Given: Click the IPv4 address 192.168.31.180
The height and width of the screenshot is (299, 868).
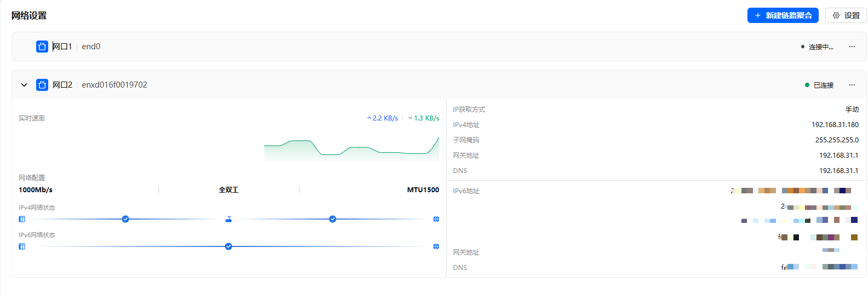Looking at the screenshot, I should click(835, 125).
